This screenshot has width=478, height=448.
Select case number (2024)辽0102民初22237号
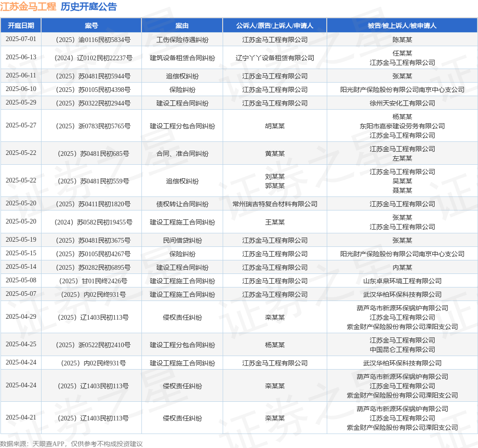(x=93, y=58)
